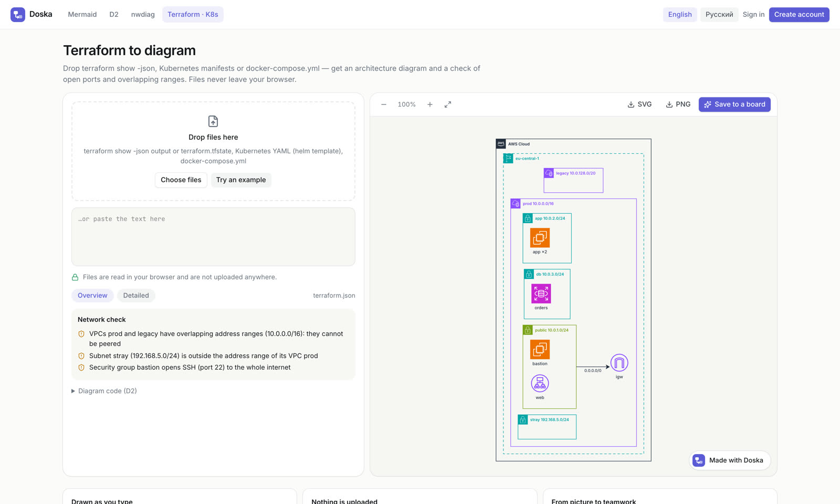Click the bastion SSH port 22 warning

pyautogui.click(x=190, y=367)
